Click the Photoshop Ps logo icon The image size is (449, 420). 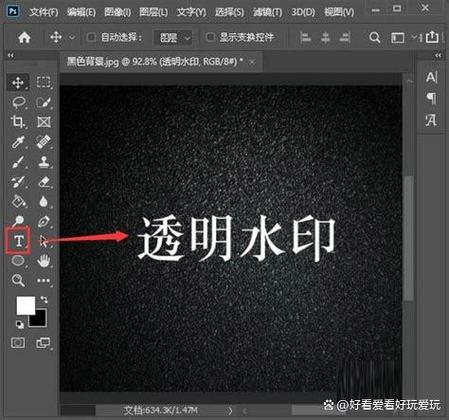click(13, 12)
